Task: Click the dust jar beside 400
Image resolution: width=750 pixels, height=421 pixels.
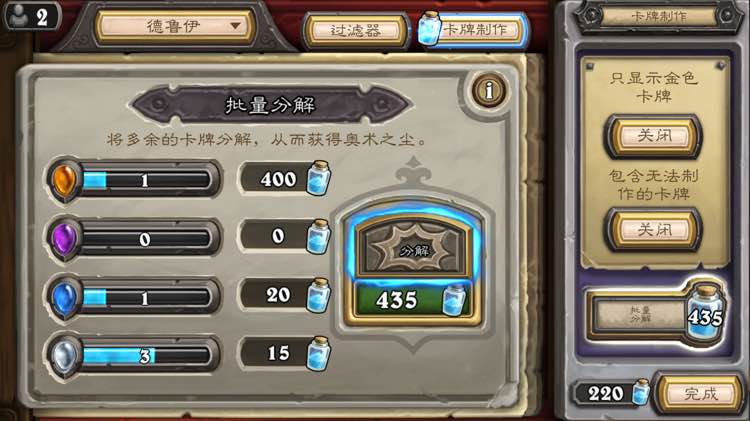Action: click(x=319, y=178)
